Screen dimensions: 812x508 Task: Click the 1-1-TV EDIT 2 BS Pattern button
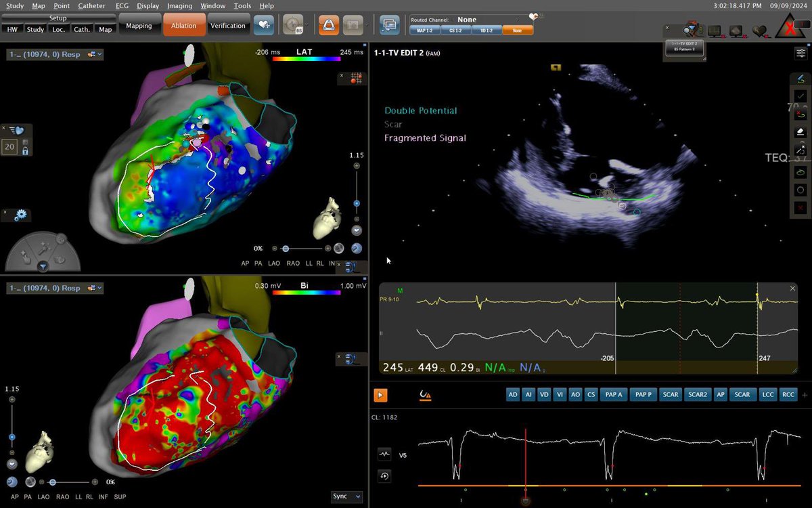(x=684, y=47)
